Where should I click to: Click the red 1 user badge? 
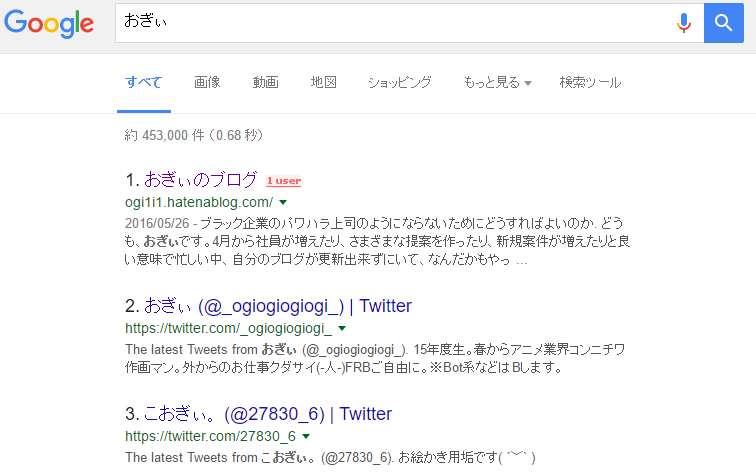coord(284,181)
